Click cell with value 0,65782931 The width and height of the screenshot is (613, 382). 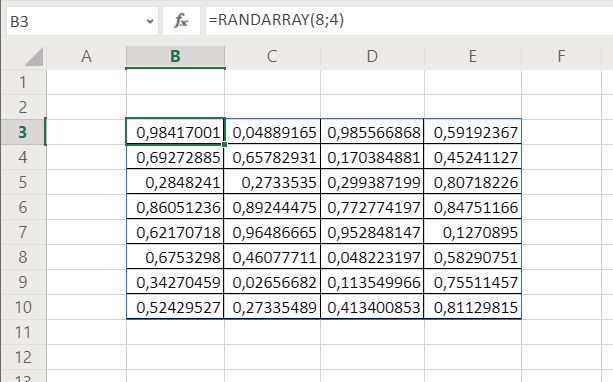tap(272, 157)
